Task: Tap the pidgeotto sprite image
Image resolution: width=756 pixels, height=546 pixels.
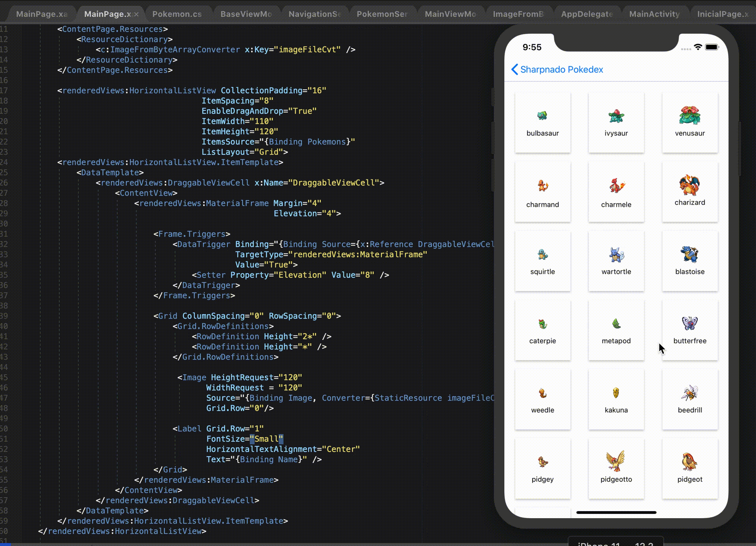Action: click(615, 461)
